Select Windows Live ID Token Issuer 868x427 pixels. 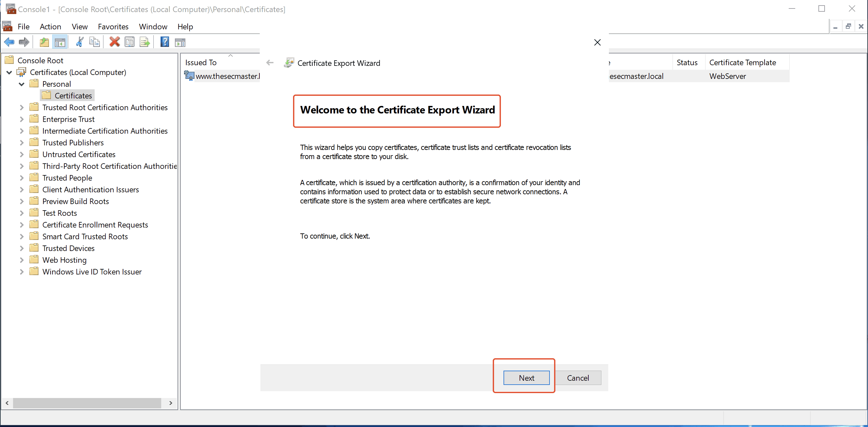92,272
